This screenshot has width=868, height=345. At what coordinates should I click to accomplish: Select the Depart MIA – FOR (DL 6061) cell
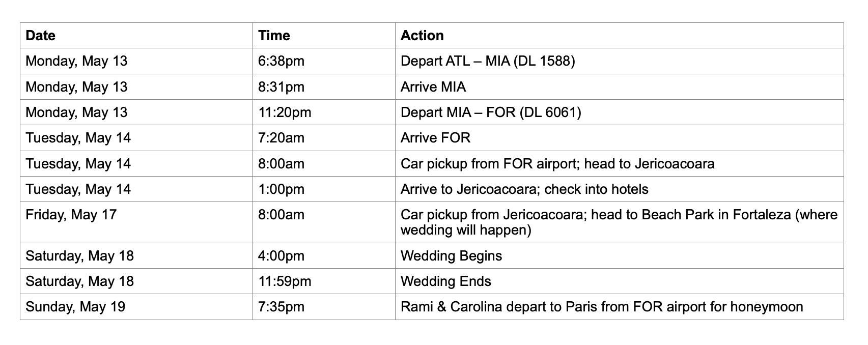619,112
